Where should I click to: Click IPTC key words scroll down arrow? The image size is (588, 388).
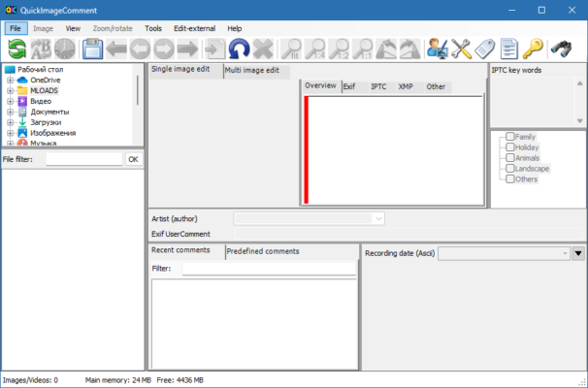click(579, 121)
